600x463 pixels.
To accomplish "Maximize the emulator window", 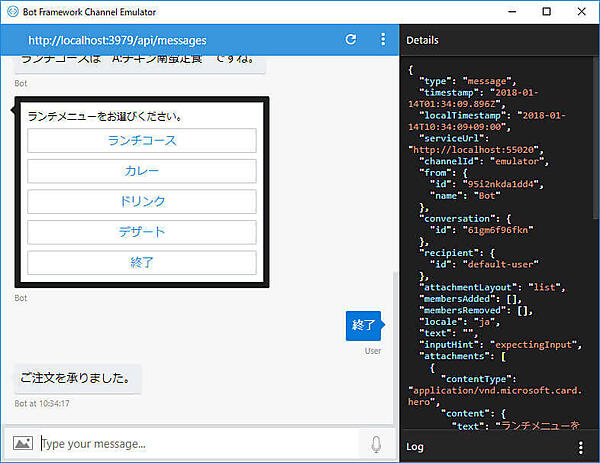I will click(x=546, y=11).
